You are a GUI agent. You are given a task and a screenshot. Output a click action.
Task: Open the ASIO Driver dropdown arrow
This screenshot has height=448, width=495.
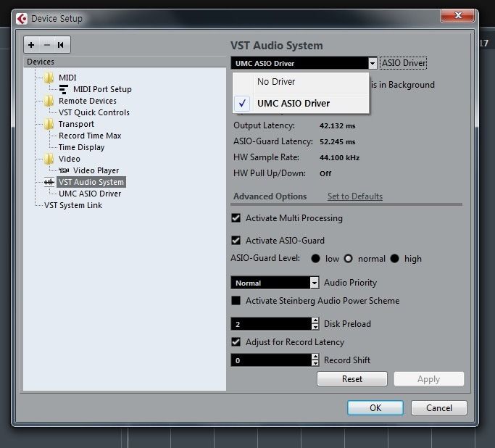click(x=373, y=63)
